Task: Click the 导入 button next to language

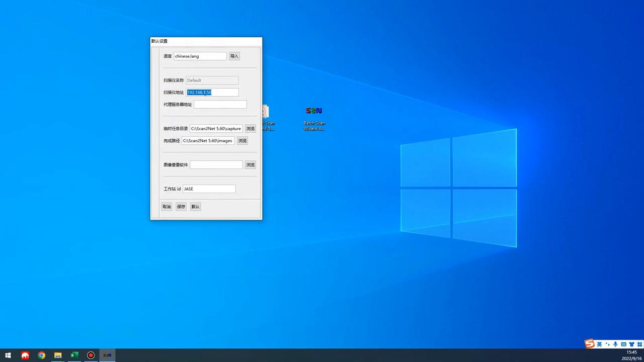Action: coord(234,56)
